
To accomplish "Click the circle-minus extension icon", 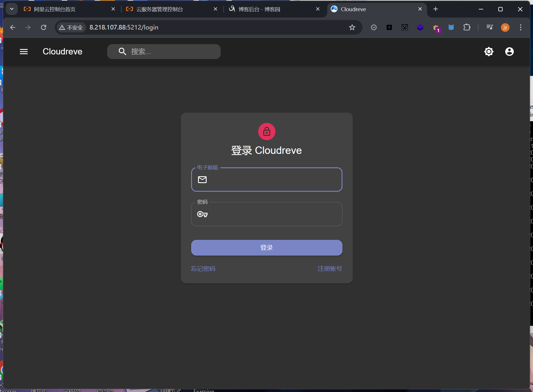I will pos(374,28).
